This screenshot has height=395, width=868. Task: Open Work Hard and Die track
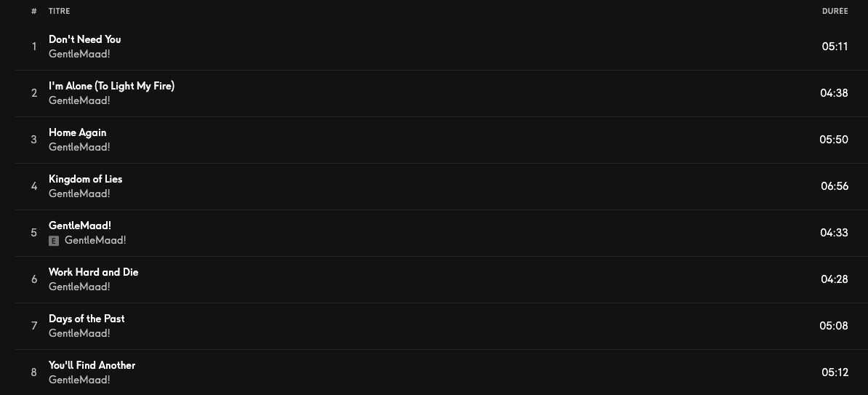click(94, 272)
